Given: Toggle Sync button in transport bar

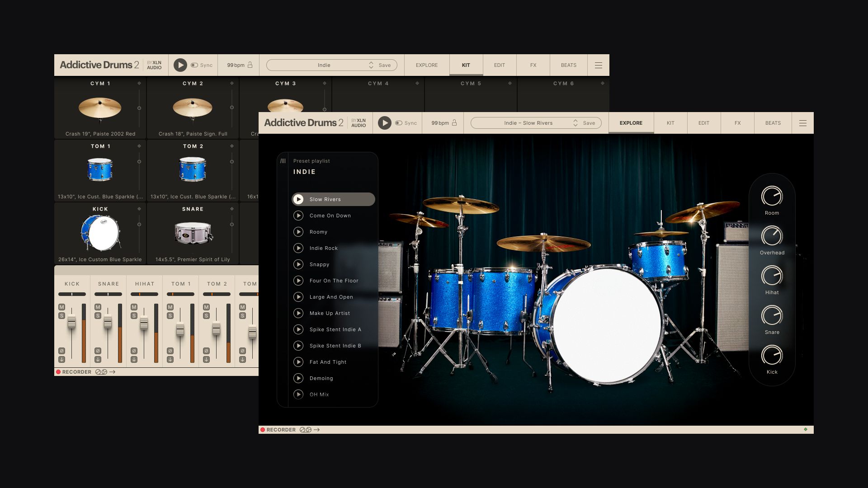Looking at the screenshot, I should point(400,123).
